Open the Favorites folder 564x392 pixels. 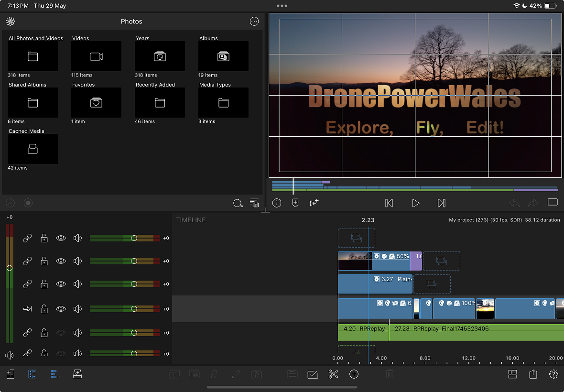(x=96, y=102)
